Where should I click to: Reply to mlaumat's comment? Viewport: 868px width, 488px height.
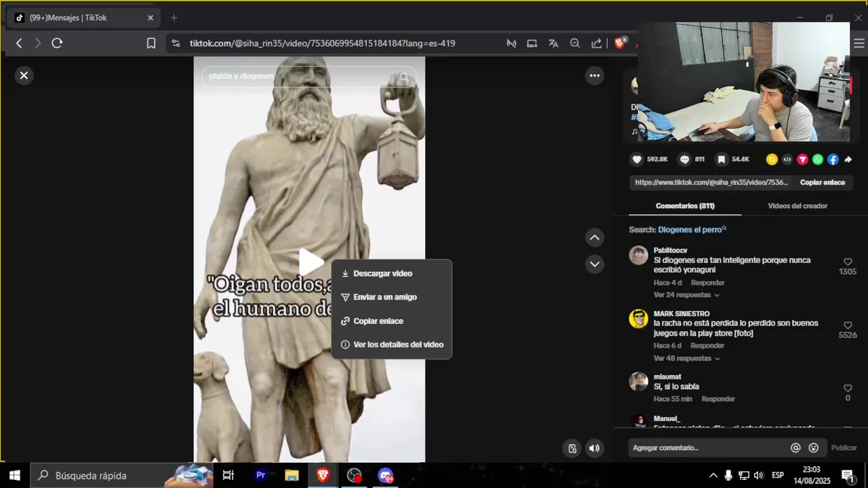[718, 399]
